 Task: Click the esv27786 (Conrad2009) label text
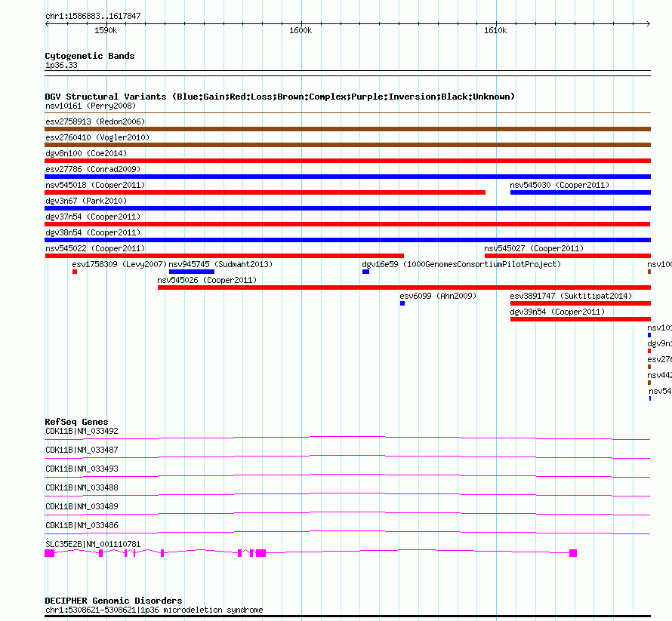pyautogui.click(x=93, y=169)
